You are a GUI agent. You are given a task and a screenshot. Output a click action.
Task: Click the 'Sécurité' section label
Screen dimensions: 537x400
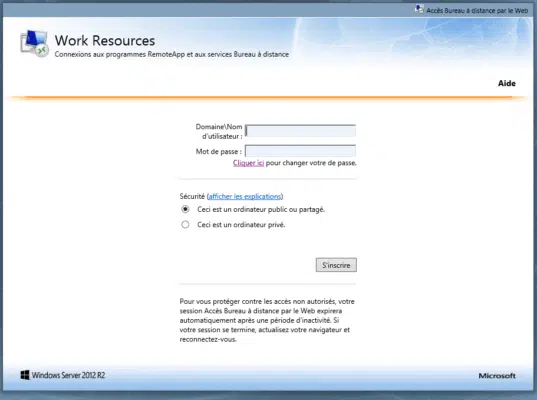coord(192,196)
